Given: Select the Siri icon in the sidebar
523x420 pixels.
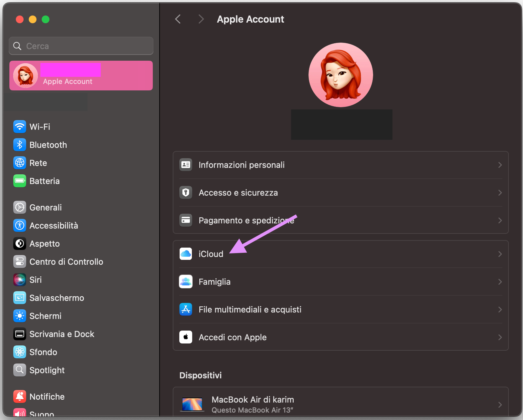Looking at the screenshot, I should 20,280.
